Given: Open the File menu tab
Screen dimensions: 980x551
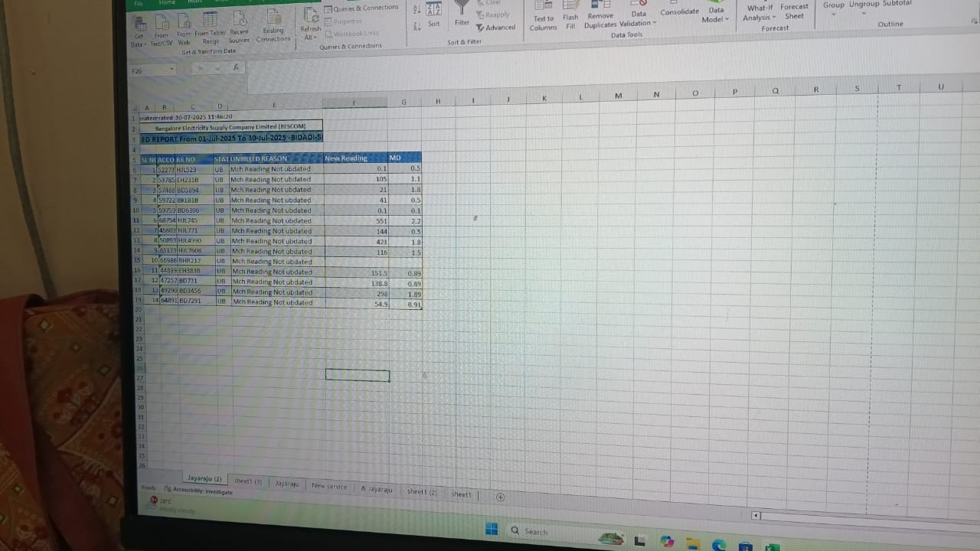Looking at the screenshot, I should click(139, 3).
